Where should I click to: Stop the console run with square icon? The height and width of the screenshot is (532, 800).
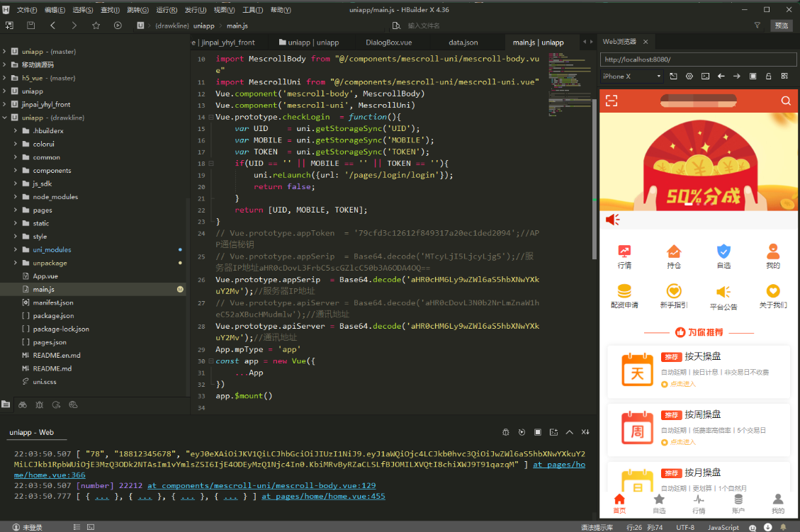click(537, 432)
